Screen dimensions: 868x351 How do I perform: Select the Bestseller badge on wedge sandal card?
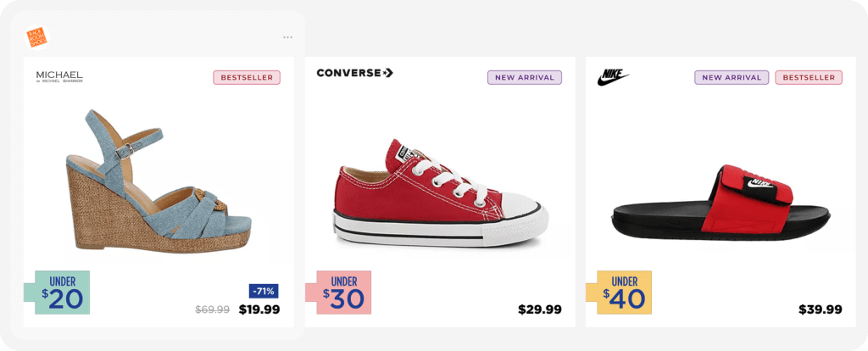pyautogui.click(x=247, y=78)
